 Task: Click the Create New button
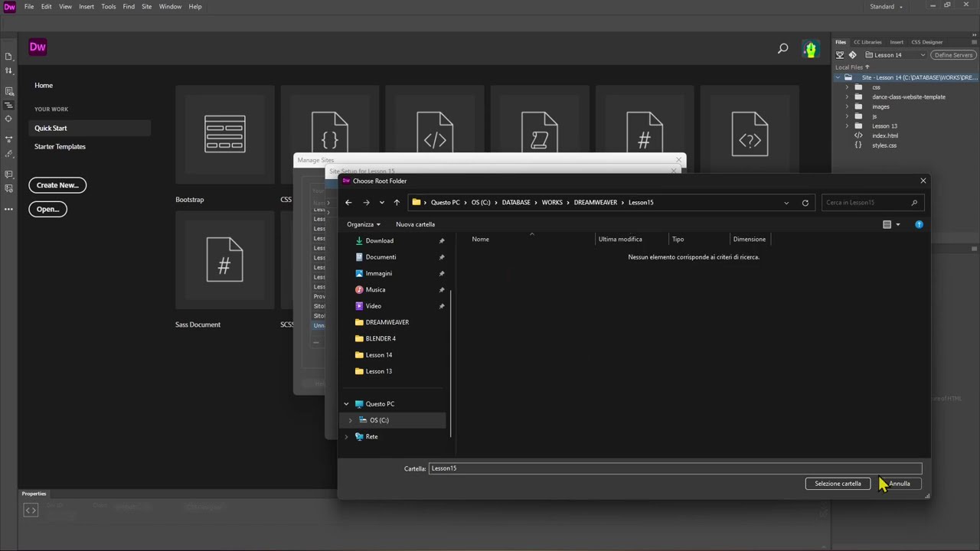(57, 185)
